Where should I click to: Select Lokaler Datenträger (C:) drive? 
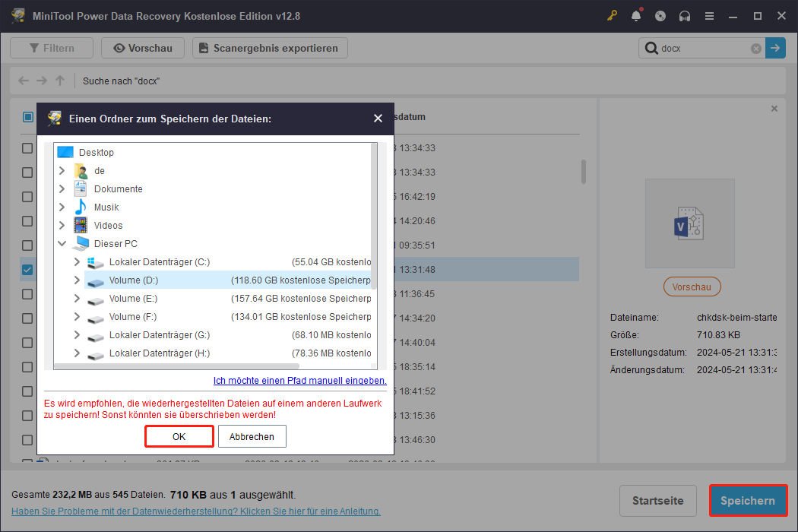coord(160,261)
